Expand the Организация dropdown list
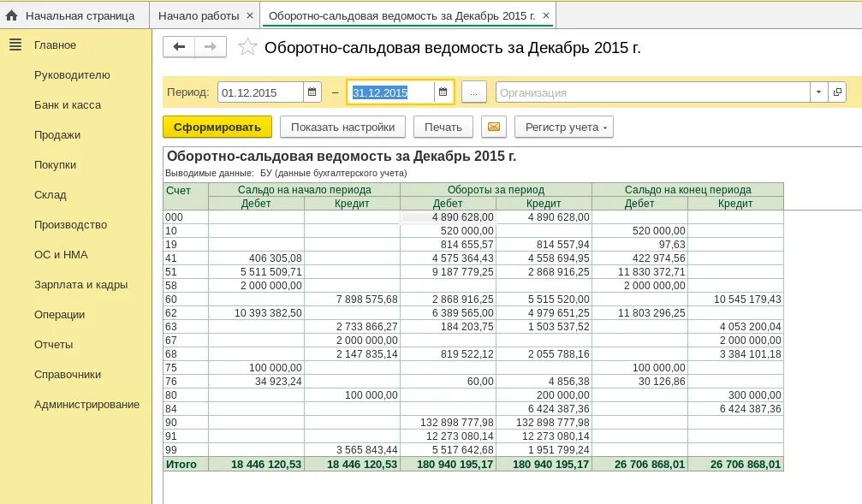Screen dimensions: 862x504 (818, 92)
